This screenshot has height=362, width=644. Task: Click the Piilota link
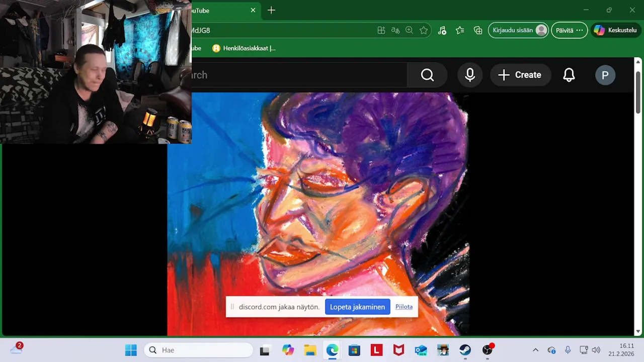[x=404, y=307]
